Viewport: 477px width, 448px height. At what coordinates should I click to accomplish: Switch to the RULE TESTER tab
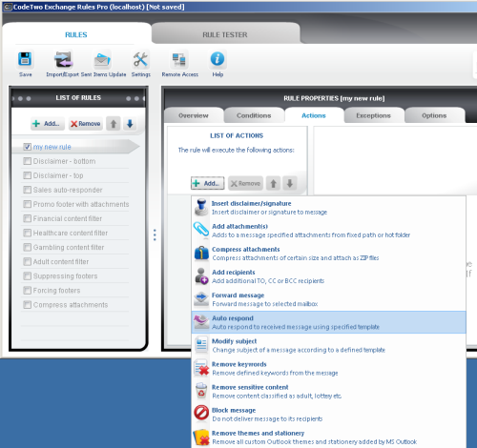tap(225, 34)
